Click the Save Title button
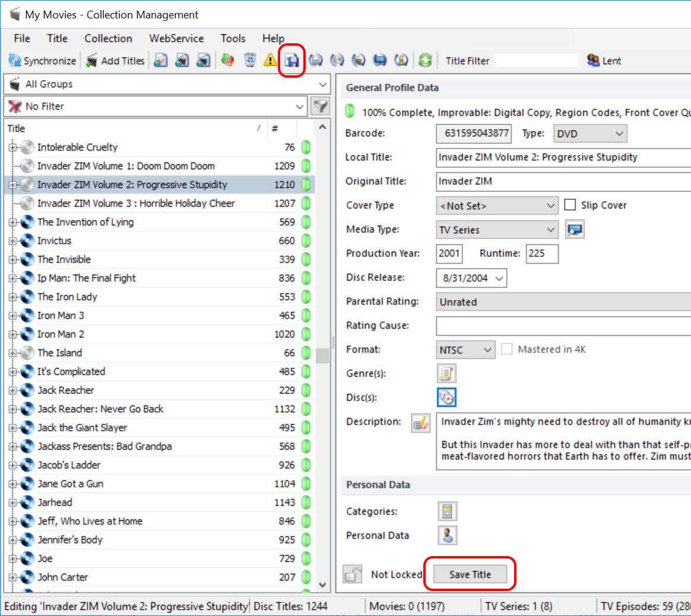 [470, 574]
